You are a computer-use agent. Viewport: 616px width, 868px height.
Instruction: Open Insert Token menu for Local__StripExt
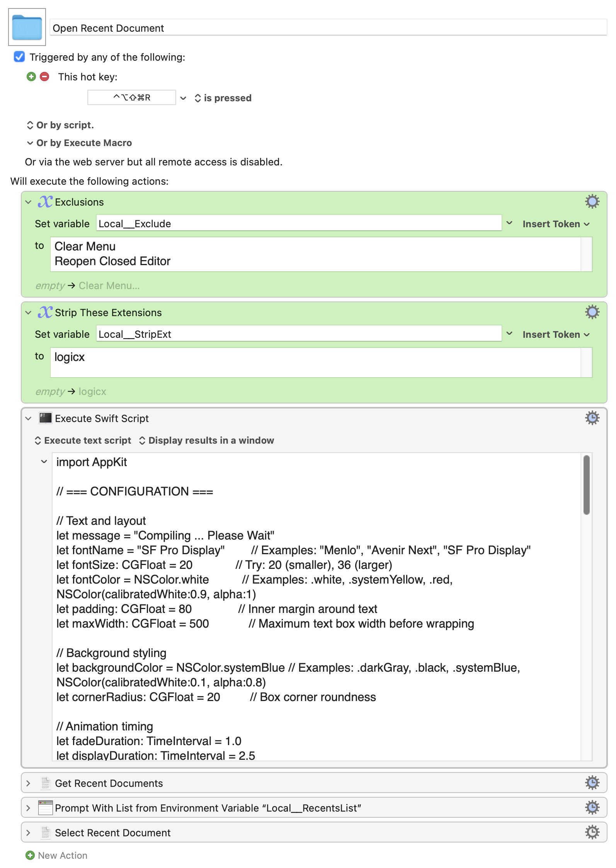click(x=556, y=335)
